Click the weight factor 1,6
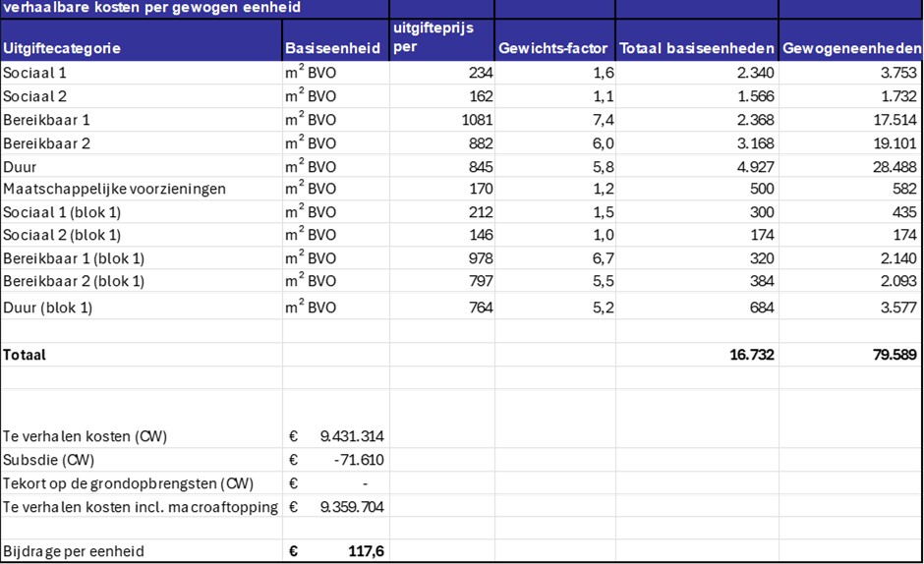924x564 pixels. 604,73
